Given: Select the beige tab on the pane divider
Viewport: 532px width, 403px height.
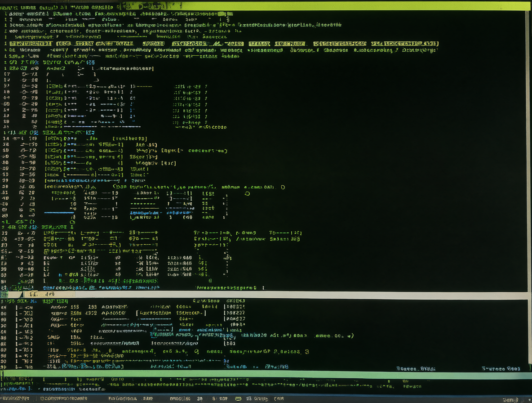Looking at the screenshot, I should 49,294.
